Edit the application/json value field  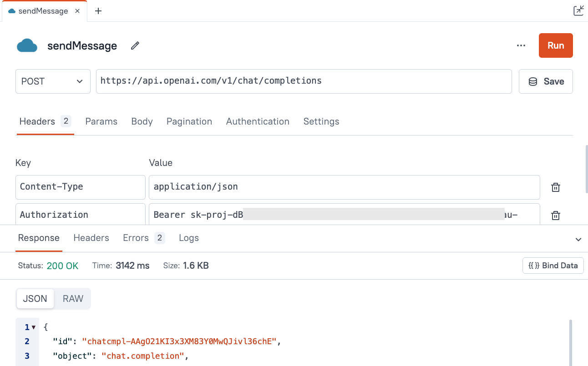344,187
